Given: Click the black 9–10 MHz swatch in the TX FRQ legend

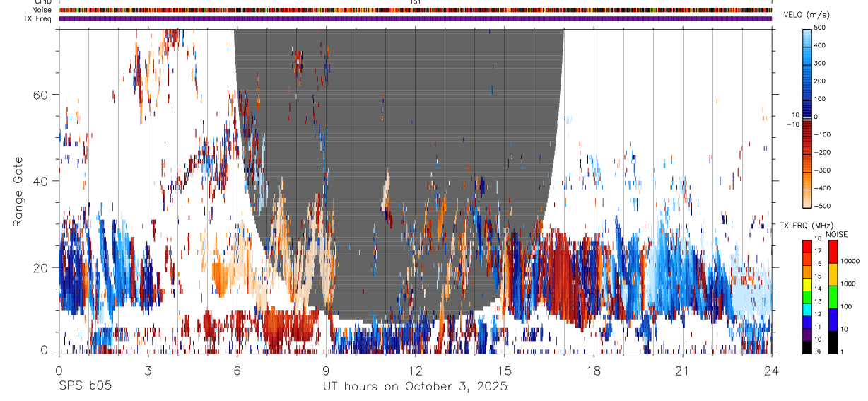Looking at the screenshot, I should tap(807, 347).
